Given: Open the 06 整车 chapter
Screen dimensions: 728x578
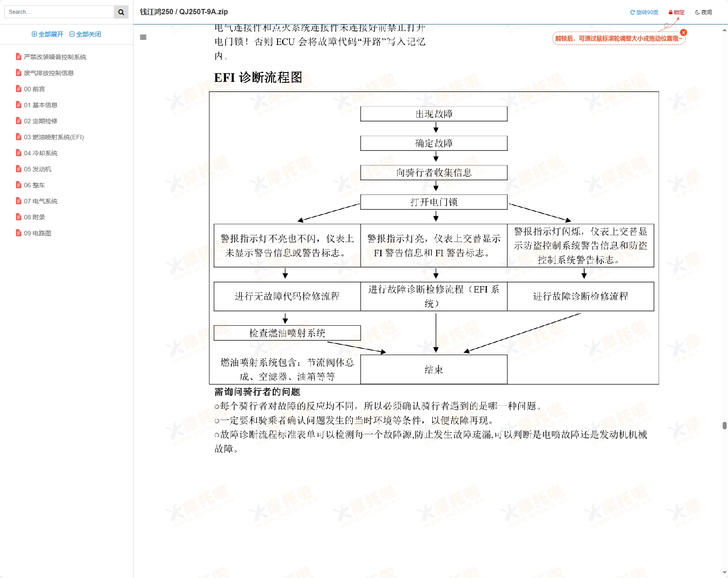Looking at the screenshot, I should click(x=34, y=185).
